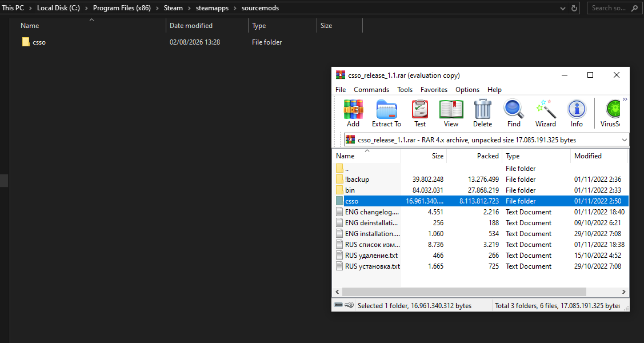Open the WinRAR archive path dropdown
Screen dimensions: 644x343
(x=624, y=140)
